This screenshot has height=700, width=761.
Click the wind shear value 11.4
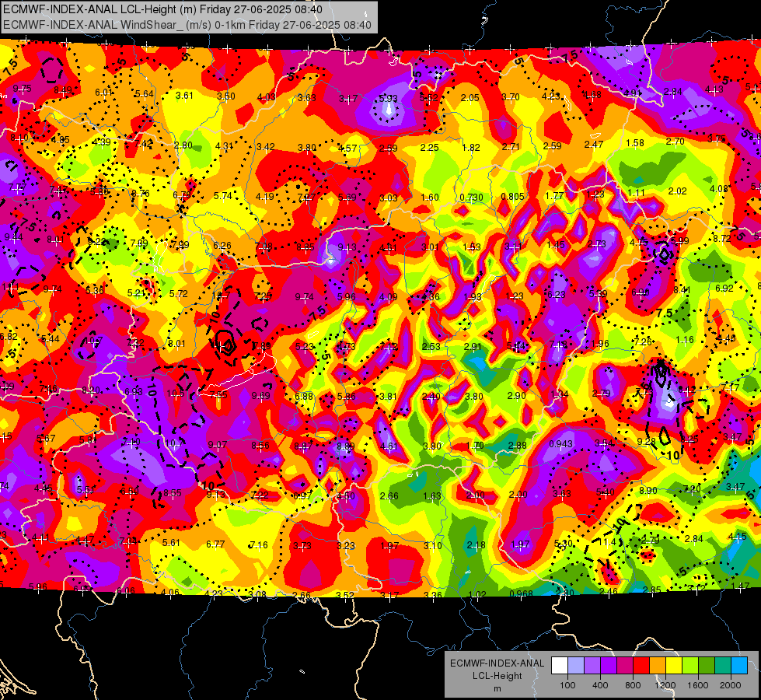(x=607, y=541)
